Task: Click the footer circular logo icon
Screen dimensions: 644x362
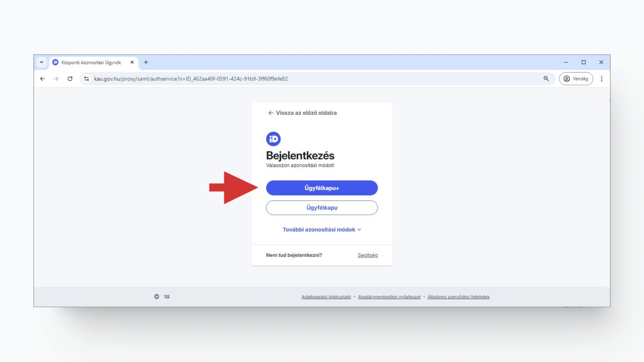Action: [x=157, y=297]
